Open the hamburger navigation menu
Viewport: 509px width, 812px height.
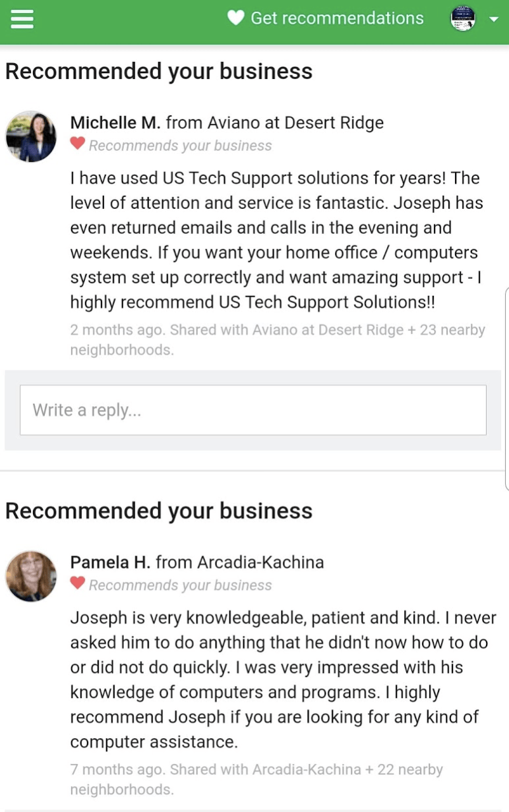point(22,18)
